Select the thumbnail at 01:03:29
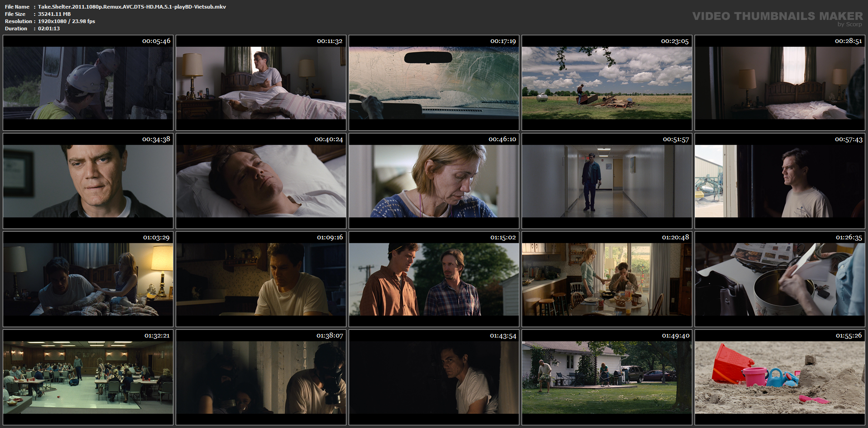868x428 pixels. pos(88,279)
